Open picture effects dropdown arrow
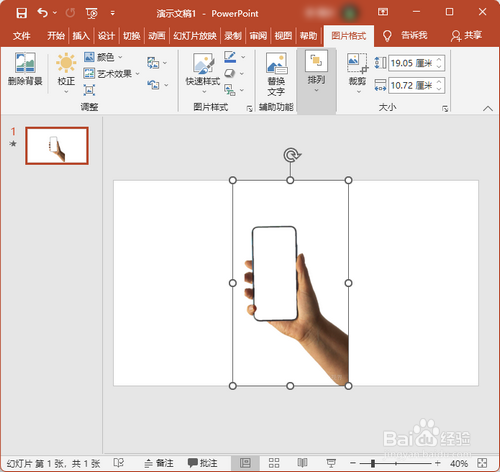Viewport: 500px width, 472px height. coord(242,74)
